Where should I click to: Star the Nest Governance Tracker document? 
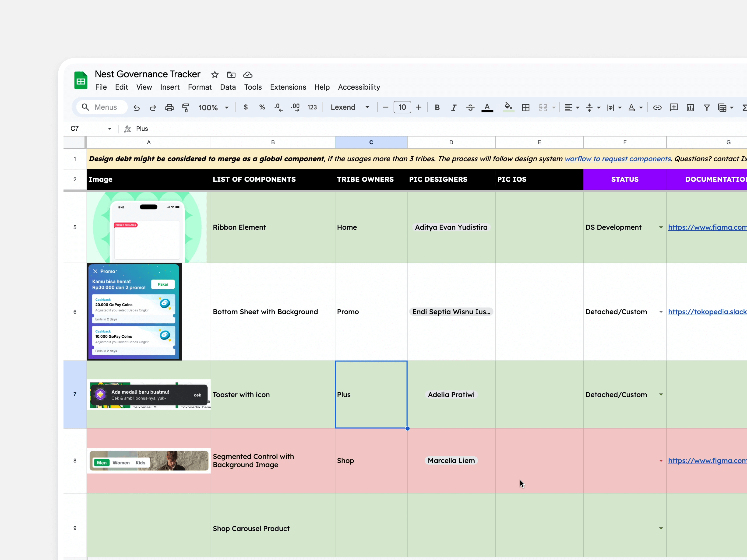point(215,75)
